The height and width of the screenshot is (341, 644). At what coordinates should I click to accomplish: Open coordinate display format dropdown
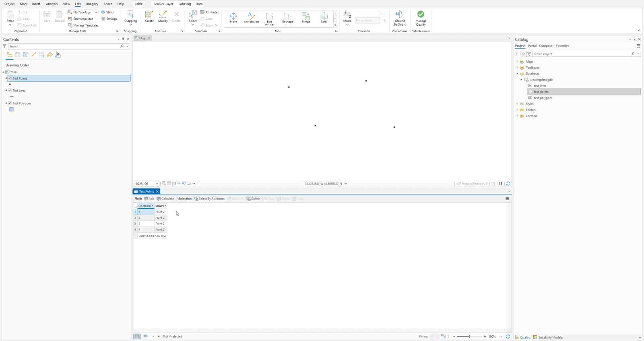click(346, 184)
